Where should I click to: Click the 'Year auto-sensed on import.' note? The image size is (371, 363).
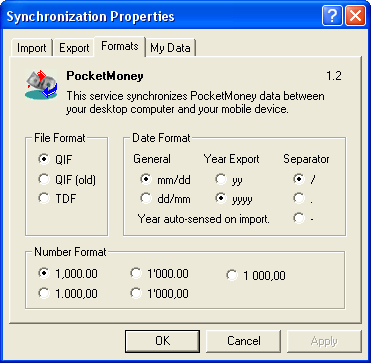pyautogui.click(x=203, y=219)
